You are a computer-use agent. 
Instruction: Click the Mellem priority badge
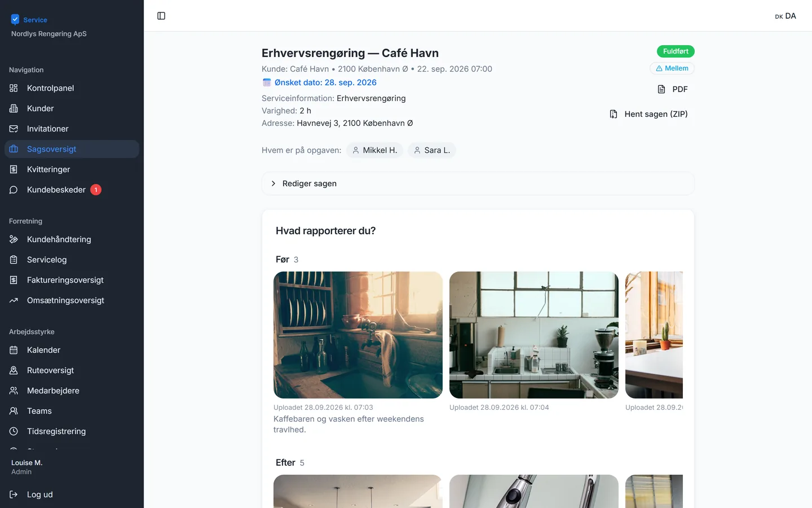point(672,68)
